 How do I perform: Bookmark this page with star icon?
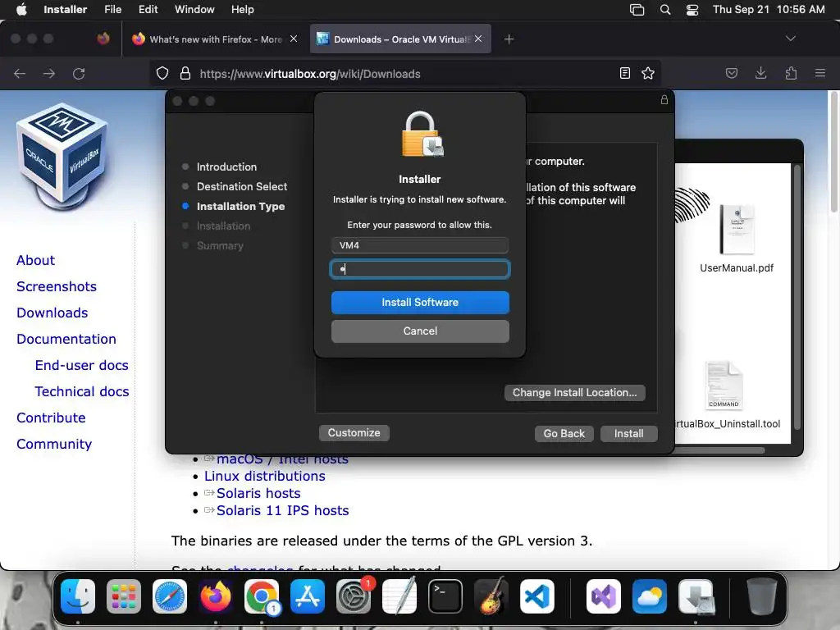pyautogui.click(x=648, y=73)
